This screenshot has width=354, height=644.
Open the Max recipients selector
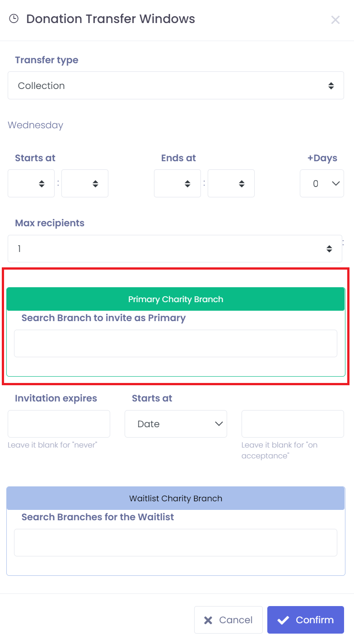(x=175, y=248)
